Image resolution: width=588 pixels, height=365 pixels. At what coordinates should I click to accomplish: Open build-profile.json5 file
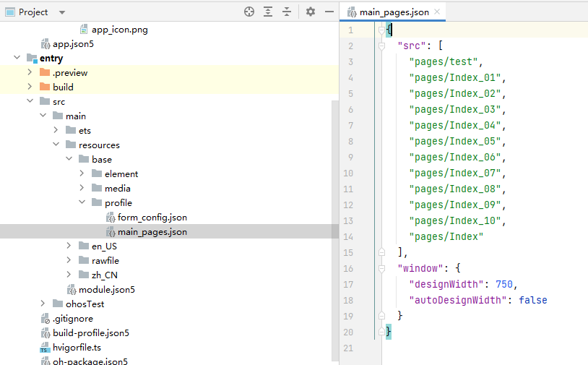pos(91,333)
